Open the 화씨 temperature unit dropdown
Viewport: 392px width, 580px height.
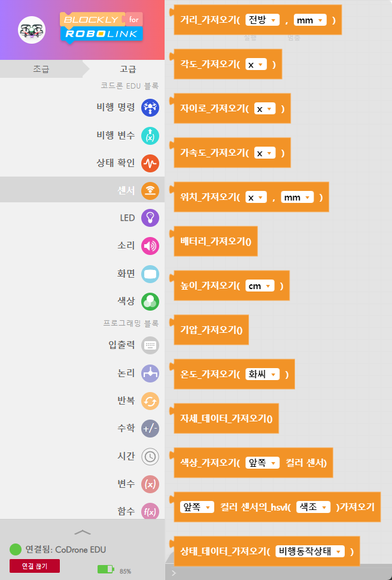pos(263,375)
